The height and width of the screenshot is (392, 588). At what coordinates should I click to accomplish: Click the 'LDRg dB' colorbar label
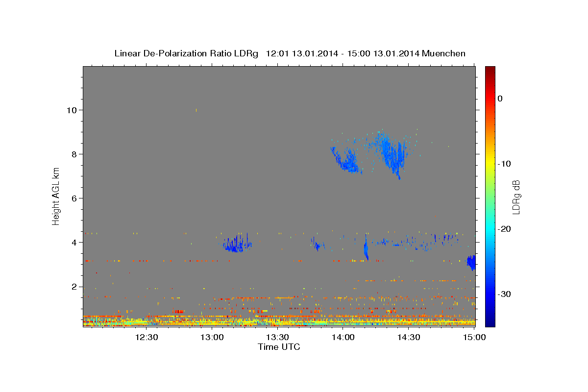515,197
